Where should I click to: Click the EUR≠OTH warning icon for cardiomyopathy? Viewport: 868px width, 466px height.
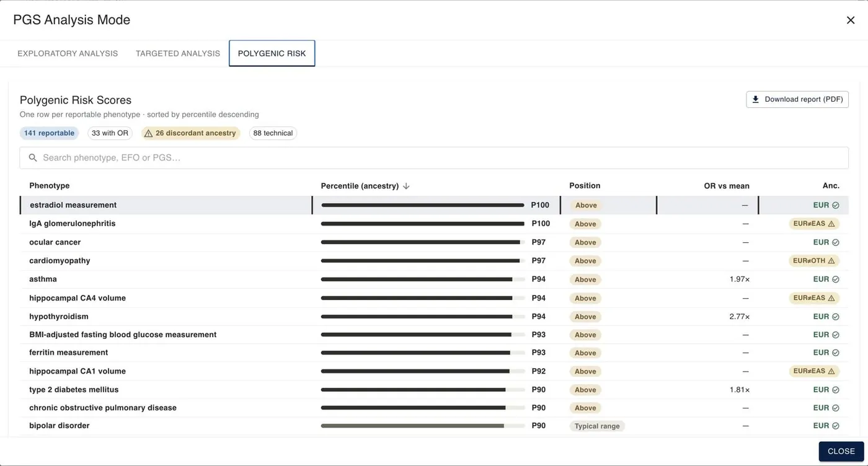click(x=831, y=261)
